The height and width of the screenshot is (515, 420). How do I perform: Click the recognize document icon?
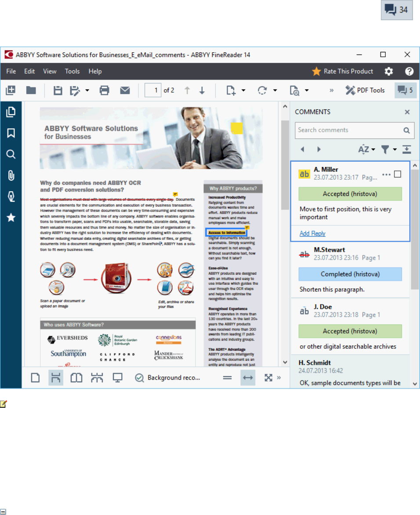(294, 91)
